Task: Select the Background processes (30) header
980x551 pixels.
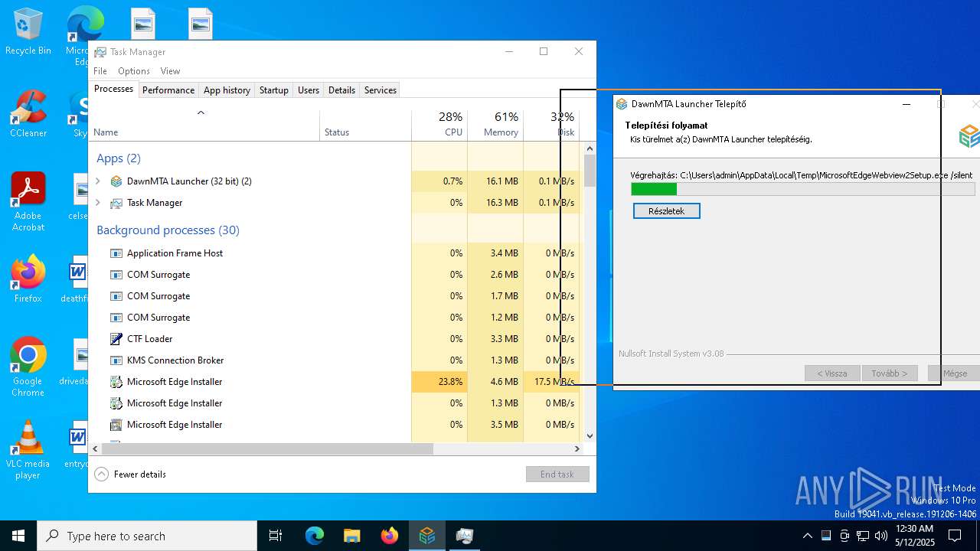Action: (x=168, y=230)
